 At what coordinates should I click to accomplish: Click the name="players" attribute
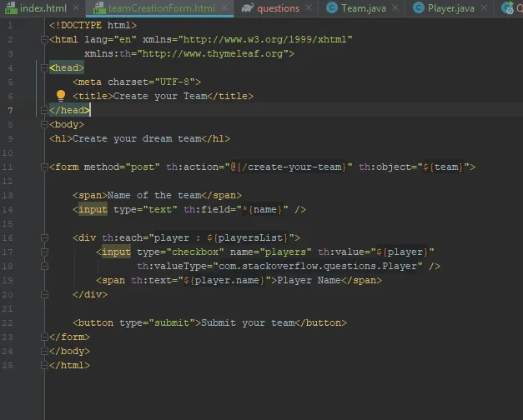coord(271,252)
